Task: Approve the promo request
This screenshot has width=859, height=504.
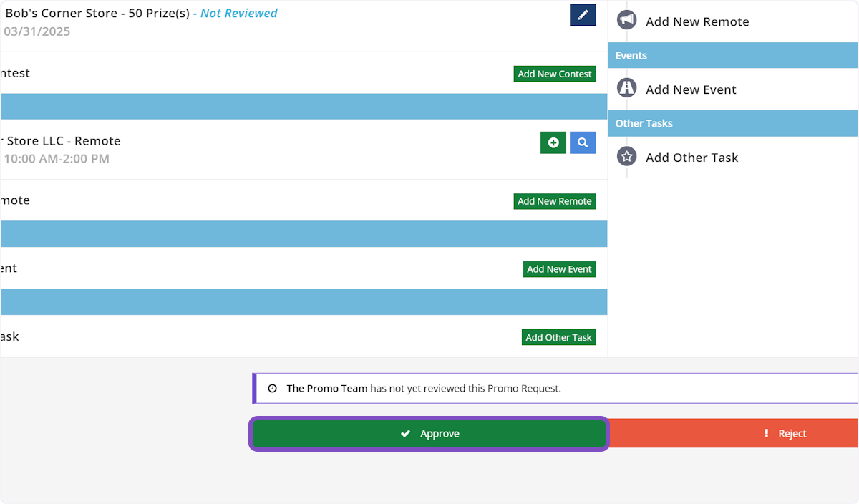Action: (429, 434)
